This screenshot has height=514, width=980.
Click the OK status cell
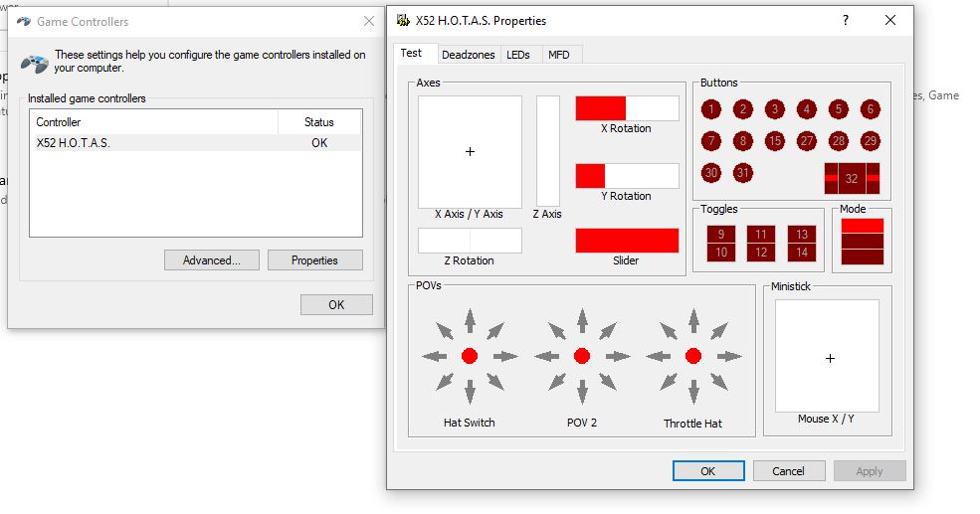click(319, 143)
